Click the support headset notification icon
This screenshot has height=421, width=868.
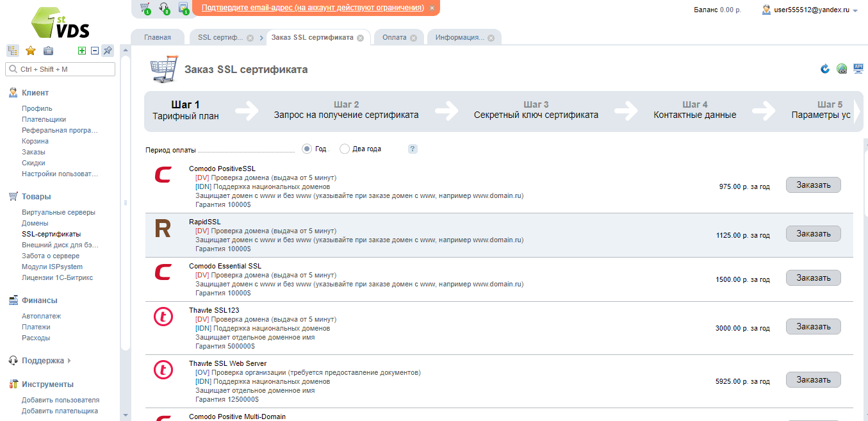point(164,8)
